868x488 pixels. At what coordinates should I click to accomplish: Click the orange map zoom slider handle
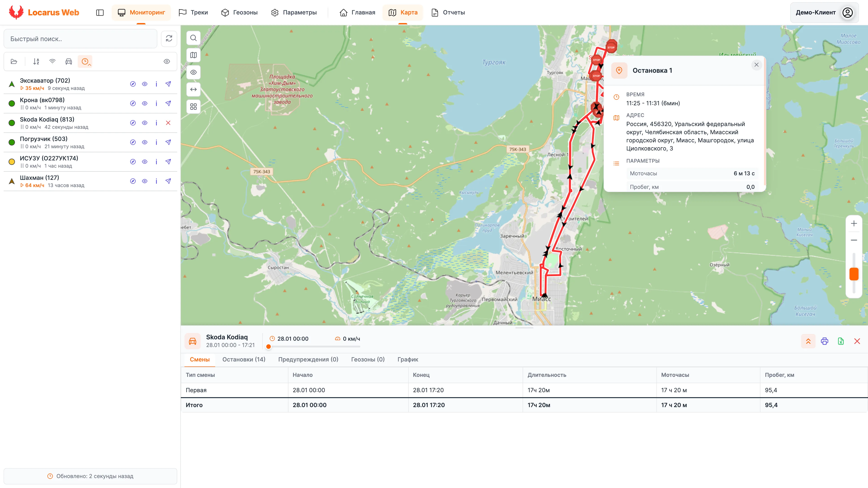[x=854, y=274]
